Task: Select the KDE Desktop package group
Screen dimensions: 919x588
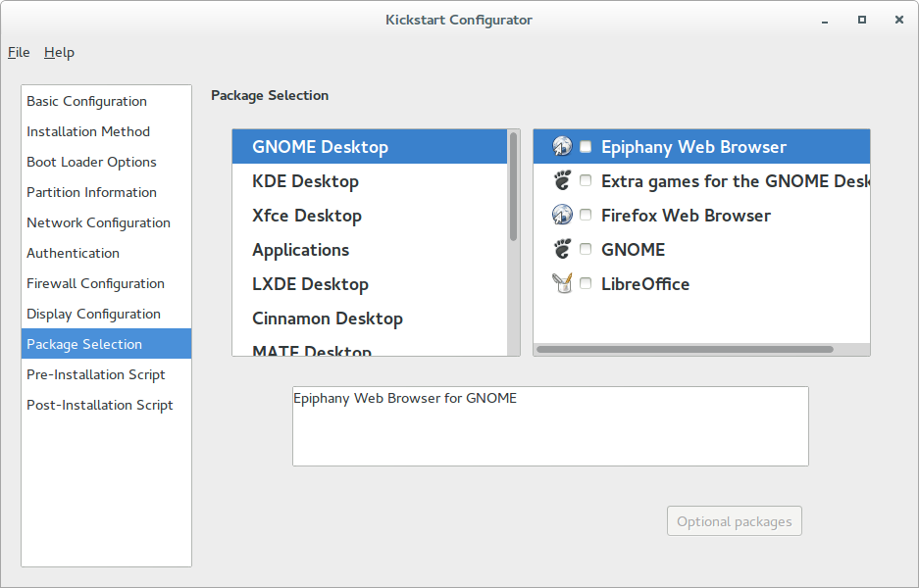Action: pos(304,180)
